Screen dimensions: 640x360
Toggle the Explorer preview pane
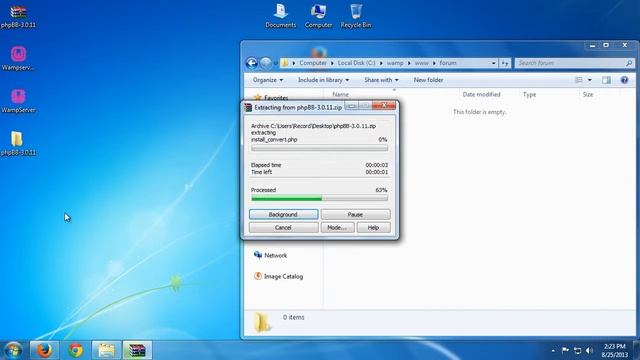click(606, 80)
